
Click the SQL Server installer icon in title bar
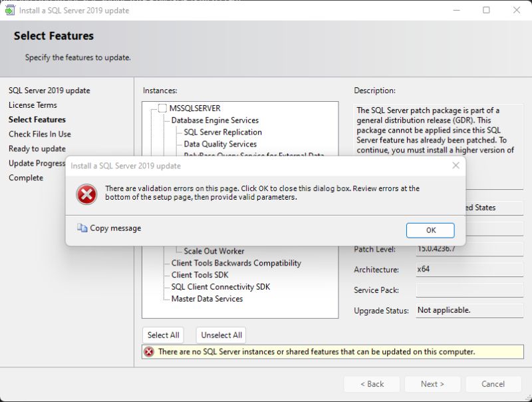point(9,11)
